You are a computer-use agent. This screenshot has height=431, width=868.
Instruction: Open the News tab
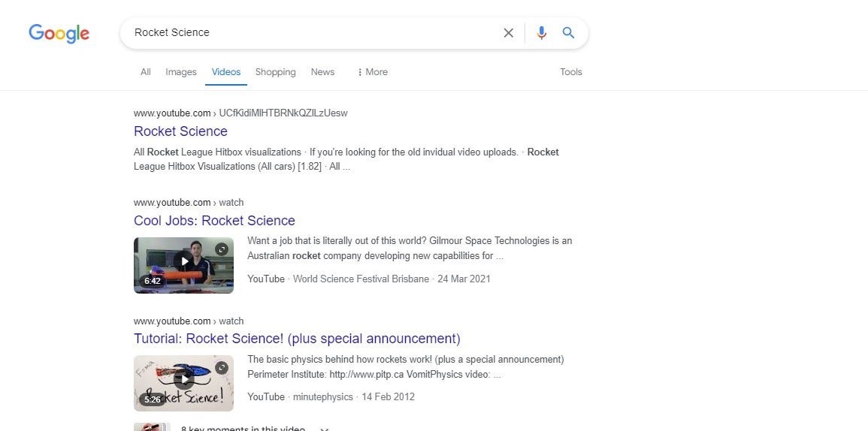coord(322,72)
